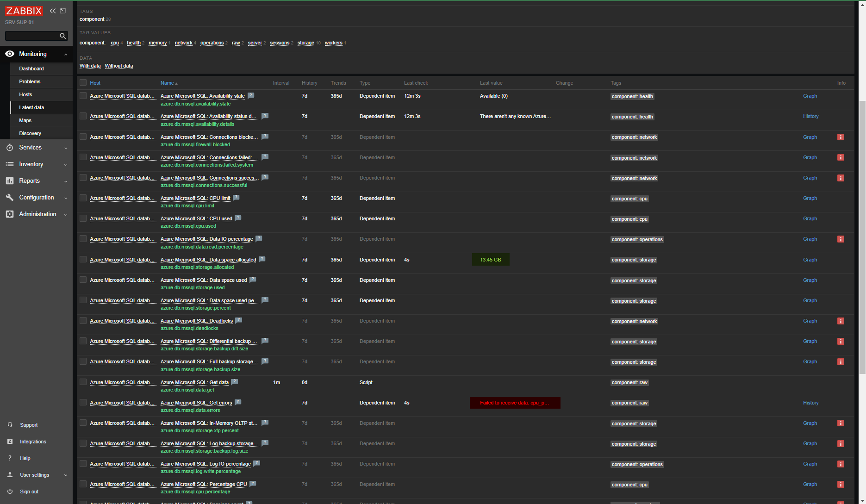The height and width of the screenshot is (504, 866).
Task: Expand the Reports menu section
Action: tap(66, 181)
